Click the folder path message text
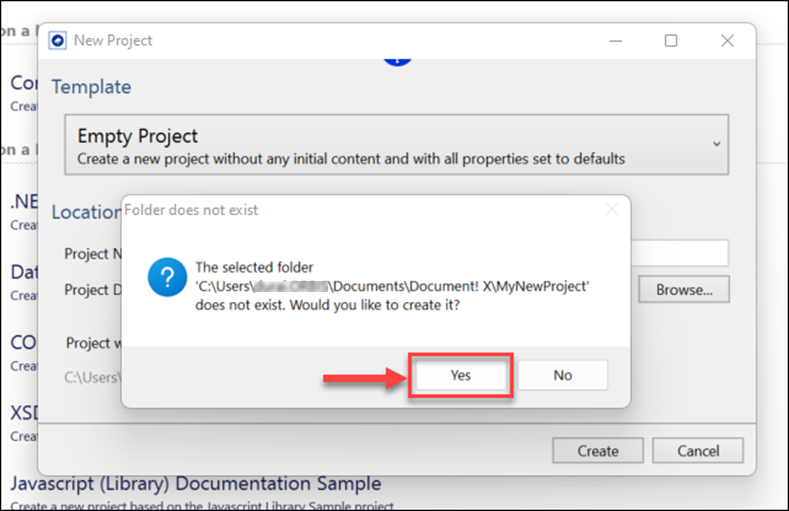 tap(391, 286)
